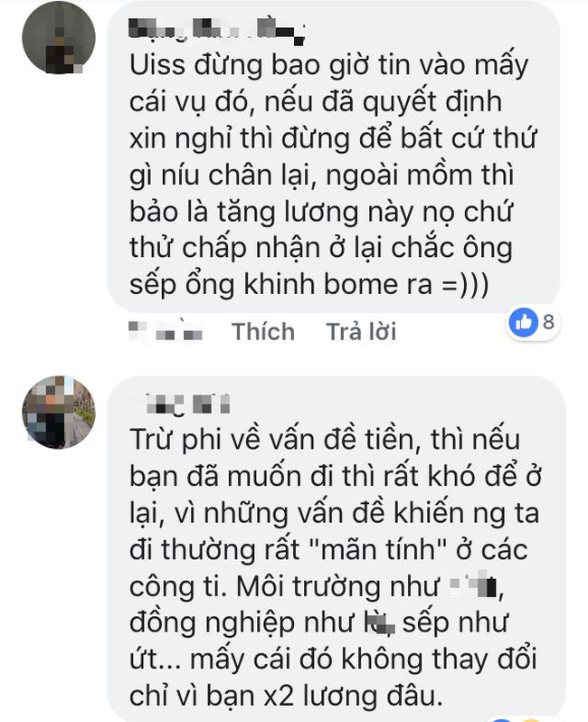Open the first commenter's pixelated avatar
The height and width of the screenshot is (722, 588).
pyautogui.click(x=59, y=37)
